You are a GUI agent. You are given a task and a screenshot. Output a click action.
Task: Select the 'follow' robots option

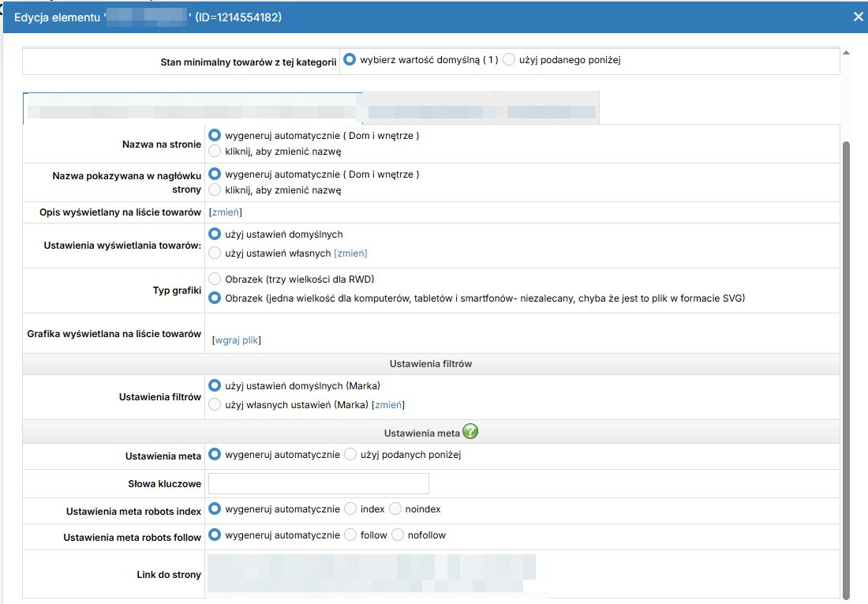tap(350, 535)
